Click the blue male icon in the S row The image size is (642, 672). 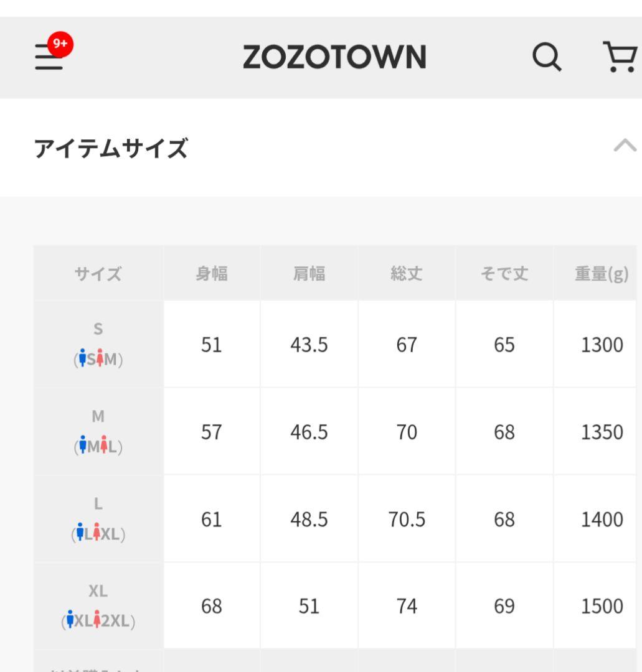tap(82, 358)
